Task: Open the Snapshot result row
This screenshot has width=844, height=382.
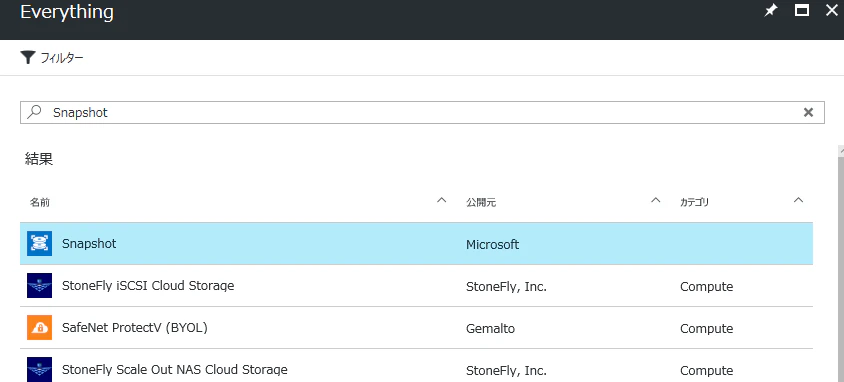Action: tap(417, 244)
